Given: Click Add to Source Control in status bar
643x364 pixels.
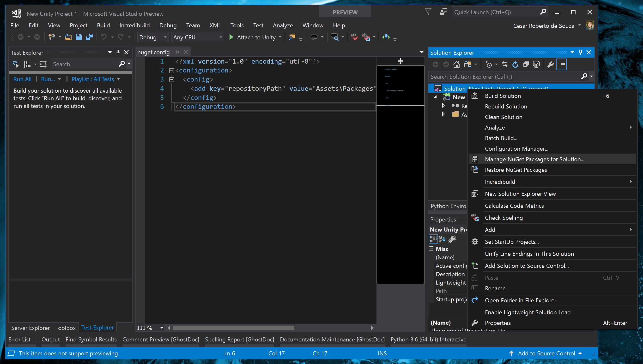Looking at the screenshot, I should click(x=546, y=353).
